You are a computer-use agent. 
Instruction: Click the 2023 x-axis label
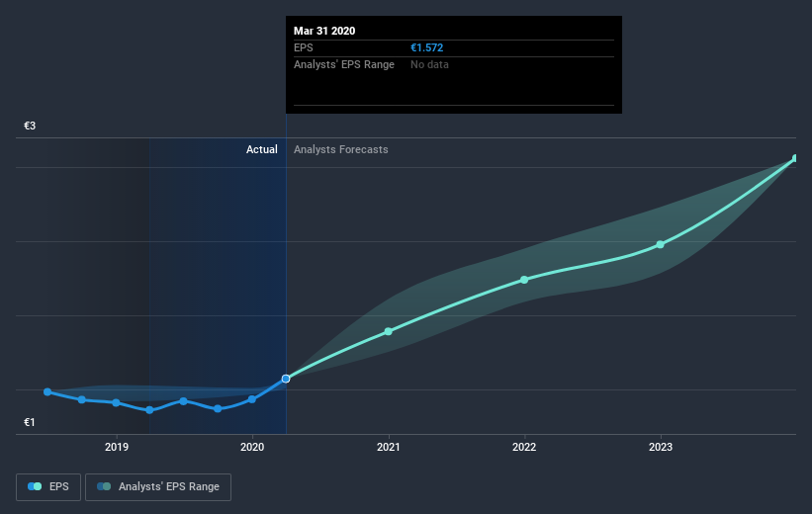point(661,447)
